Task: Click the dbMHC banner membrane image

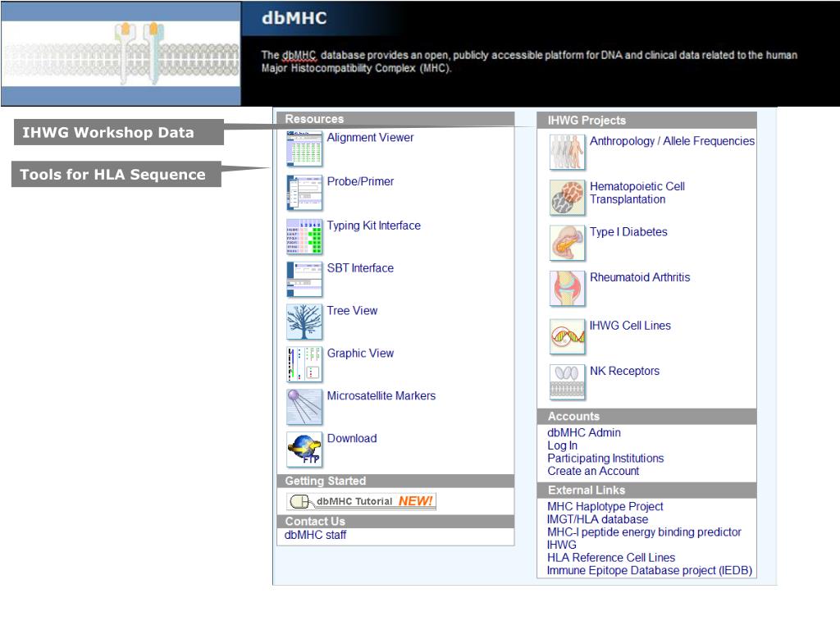Action: 121,53
